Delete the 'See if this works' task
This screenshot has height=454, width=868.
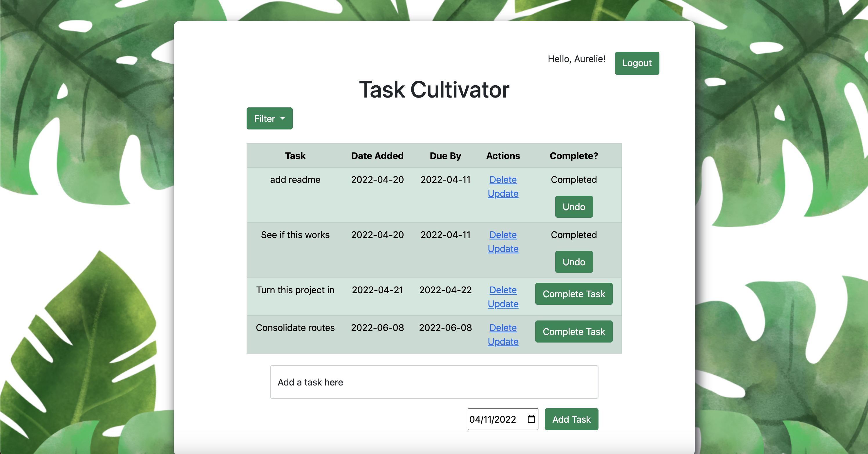pos(503,235)
